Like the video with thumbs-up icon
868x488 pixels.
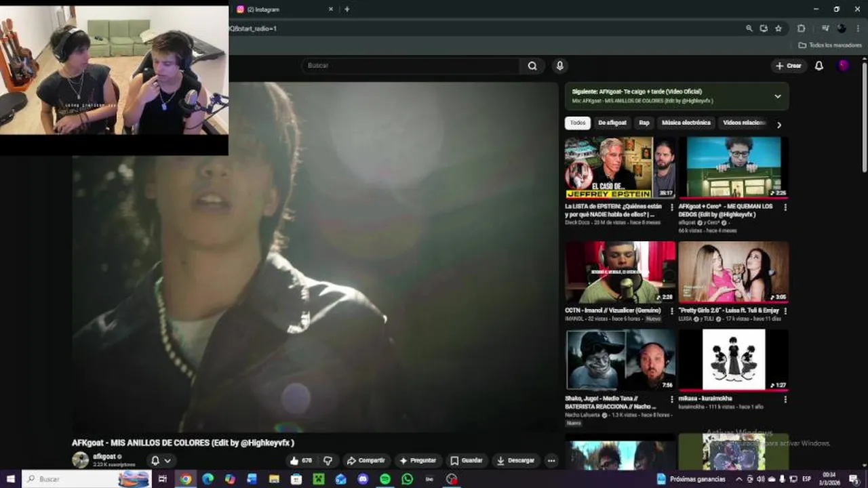(x=300, y=460)
